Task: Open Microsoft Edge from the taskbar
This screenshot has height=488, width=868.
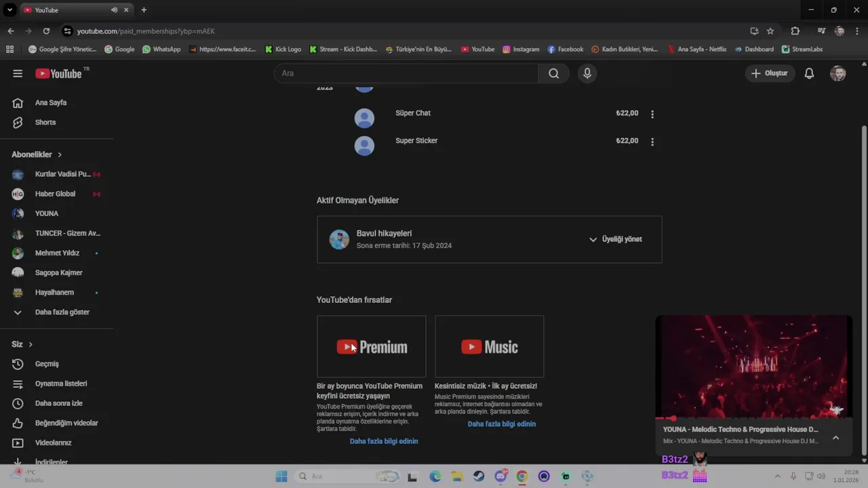Action: pos(435,476)
